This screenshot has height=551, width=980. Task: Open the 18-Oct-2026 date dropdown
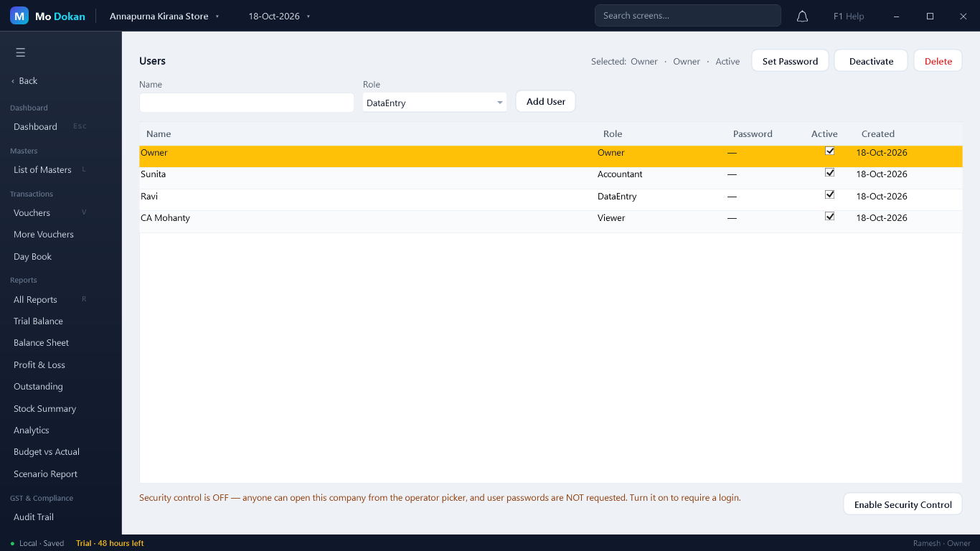279,16
